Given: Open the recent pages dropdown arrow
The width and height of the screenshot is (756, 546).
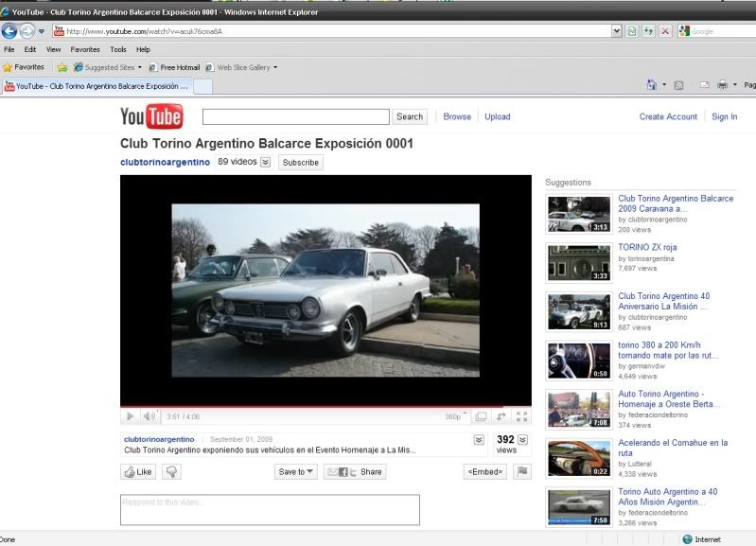Looking at the screenshot, I should tap(42, 31).
